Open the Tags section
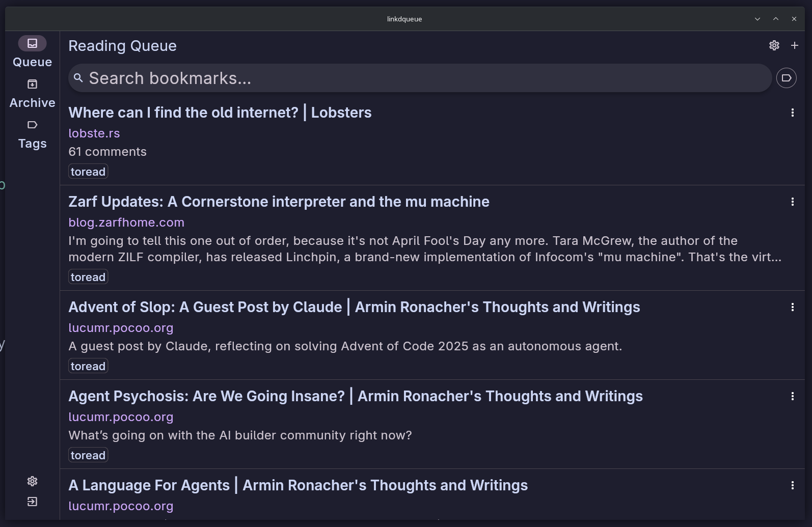This screenshot has width=812, height=527. pos(32,134)
